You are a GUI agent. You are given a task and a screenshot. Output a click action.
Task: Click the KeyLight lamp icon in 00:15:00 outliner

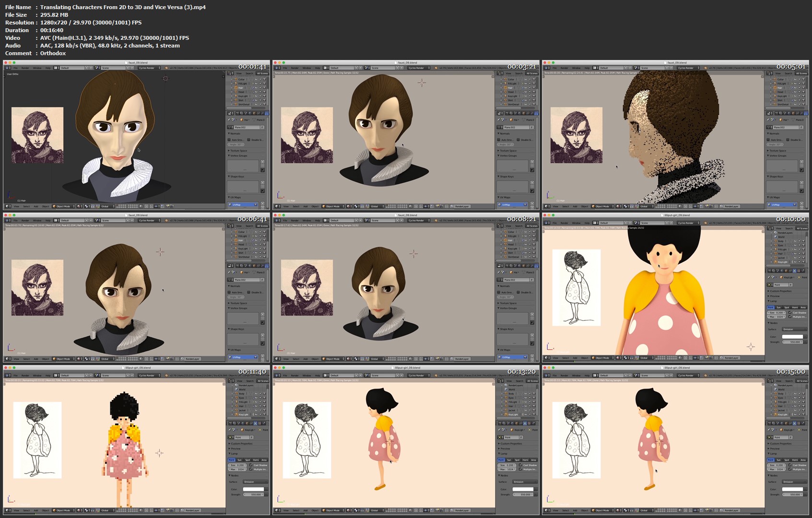click(776, 414)
